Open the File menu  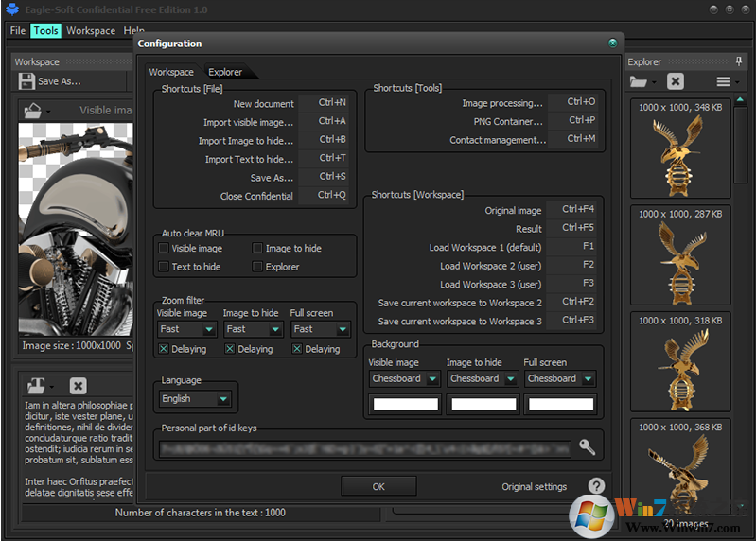pyautogui.click(x=18, y=30)
